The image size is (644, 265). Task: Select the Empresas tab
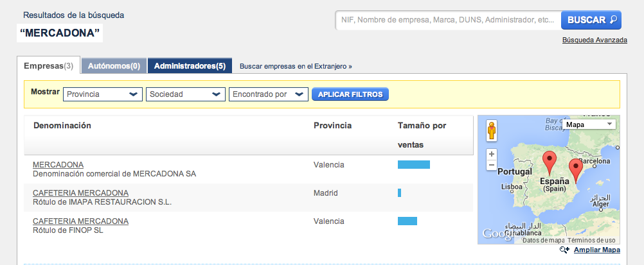pos(48,65)
